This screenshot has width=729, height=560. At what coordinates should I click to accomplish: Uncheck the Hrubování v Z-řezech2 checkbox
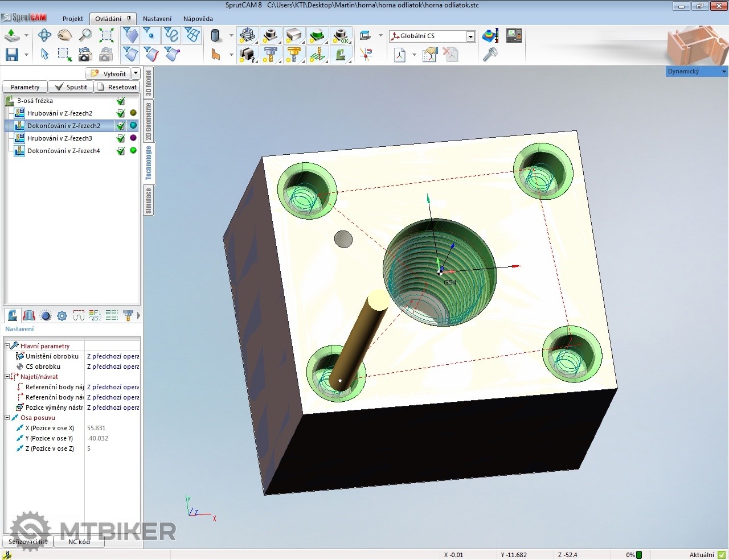coord(121,113)
